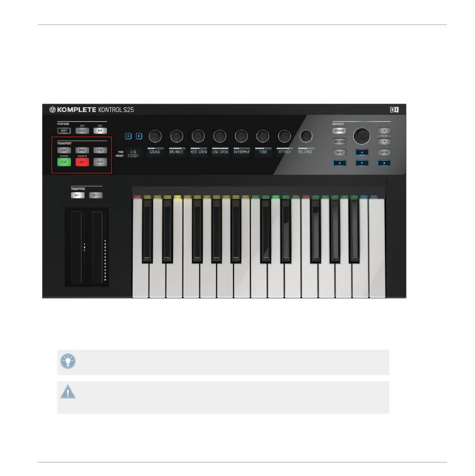Click the knob above the RELEASE label
The image size is (475, 476).
(x=305, y=136)
